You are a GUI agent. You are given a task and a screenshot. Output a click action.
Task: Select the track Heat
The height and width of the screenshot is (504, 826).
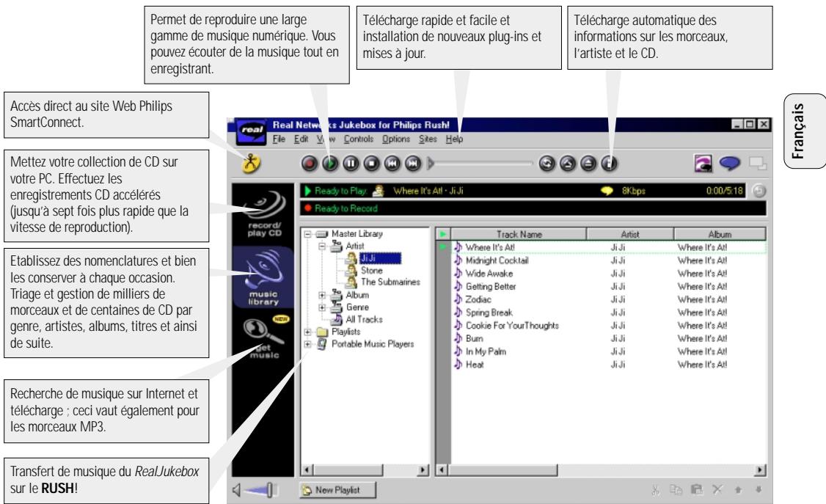click(475, 365)
